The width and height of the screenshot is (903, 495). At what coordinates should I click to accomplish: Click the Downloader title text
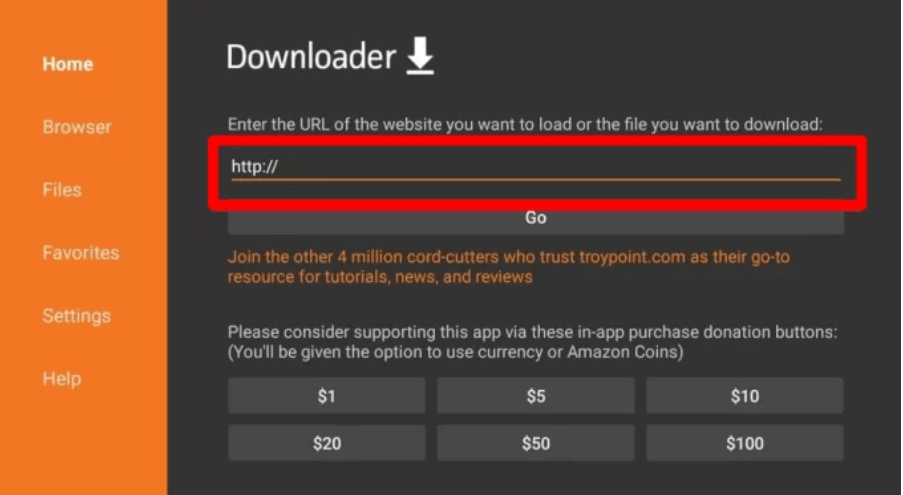click(311, 56)
